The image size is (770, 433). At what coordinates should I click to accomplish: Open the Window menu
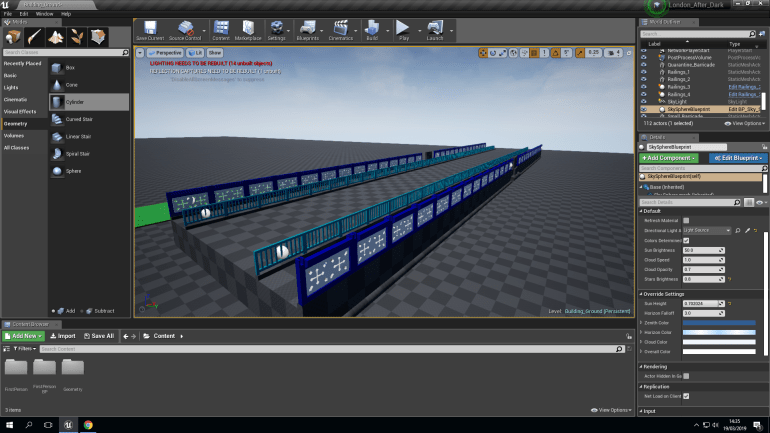[44, 14]
